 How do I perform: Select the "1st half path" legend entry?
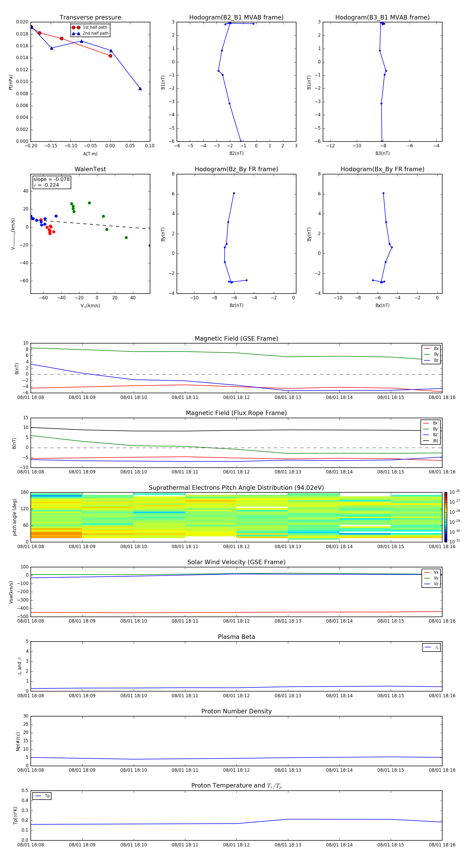(x=90, y=27)
